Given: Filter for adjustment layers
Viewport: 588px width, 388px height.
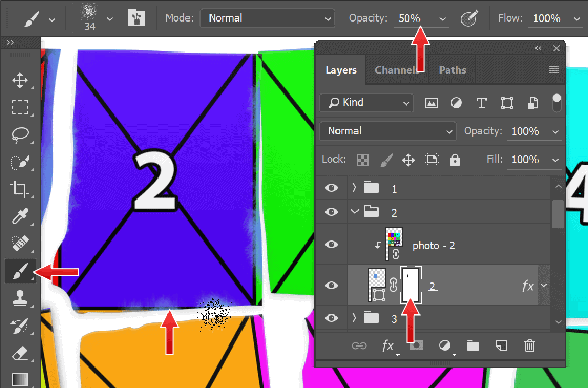Looking at the screenshot, I should [456, 103].
